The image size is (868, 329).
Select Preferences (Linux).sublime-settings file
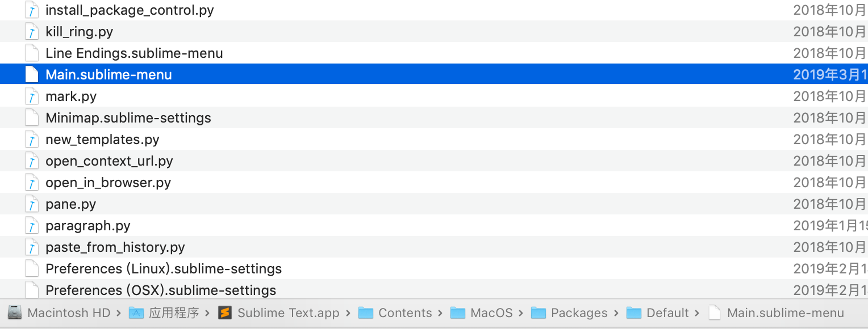tap(434, 269)
